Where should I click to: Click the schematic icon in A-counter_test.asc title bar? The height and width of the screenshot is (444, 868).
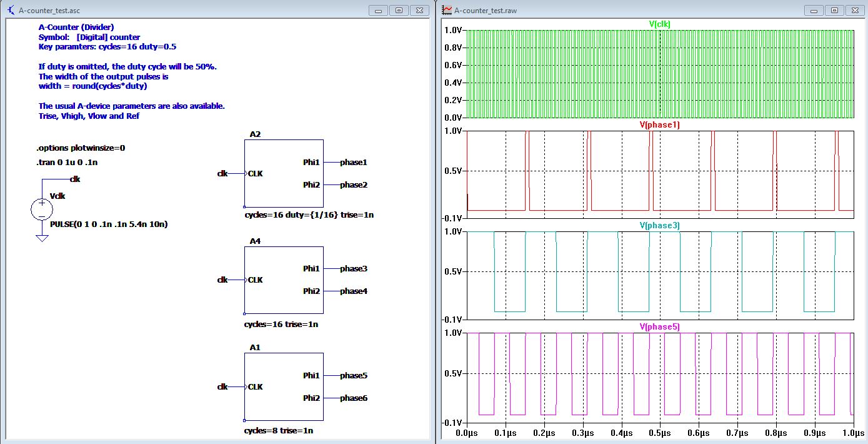(9, 10)
